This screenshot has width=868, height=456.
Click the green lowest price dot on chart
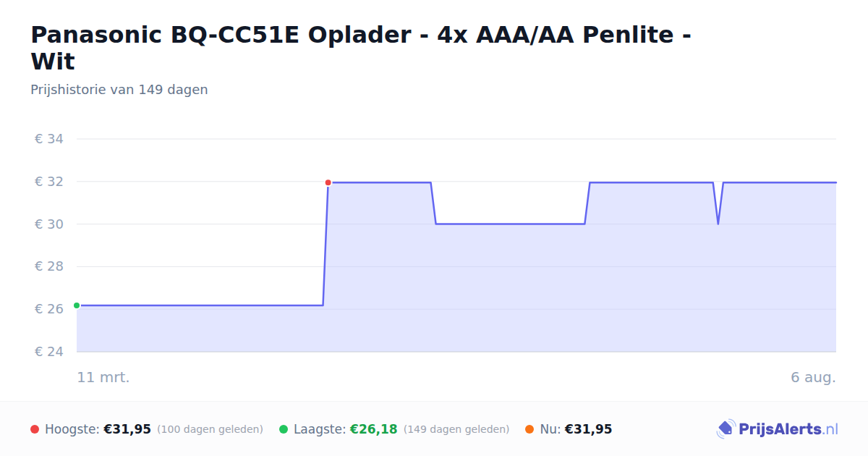77,305
